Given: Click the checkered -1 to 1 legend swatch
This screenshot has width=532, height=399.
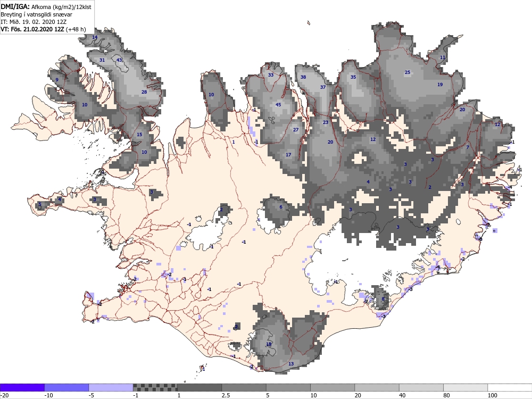Looking at the screenshot, I should tap(155, 387).
